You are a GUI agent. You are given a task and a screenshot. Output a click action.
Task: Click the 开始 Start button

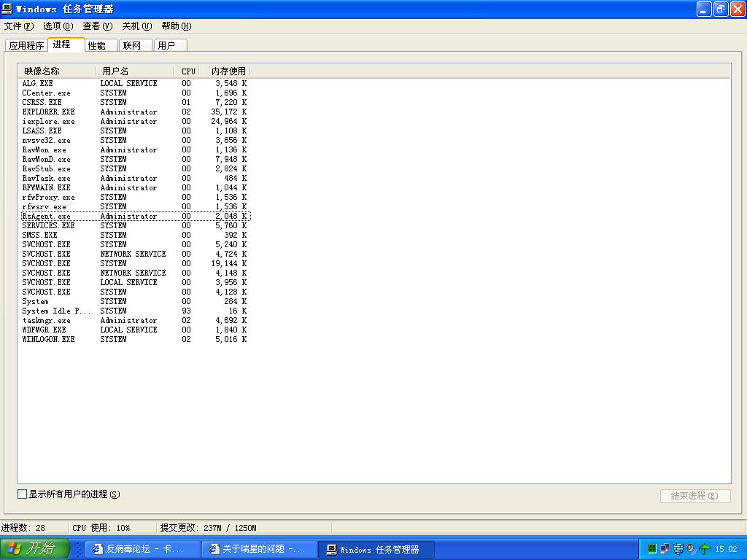coord(35,548)
